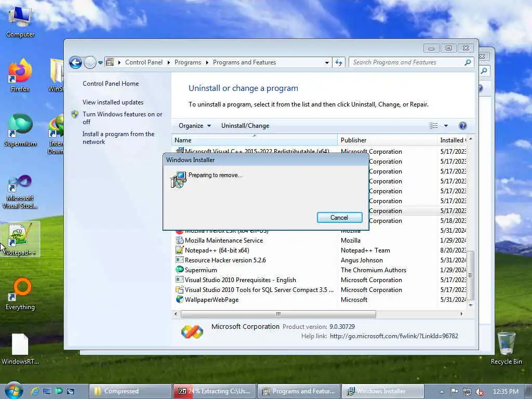This screenshot has height=399, width=532.
Task: Show hidden tray icons arrow
Action: (442, 392)
